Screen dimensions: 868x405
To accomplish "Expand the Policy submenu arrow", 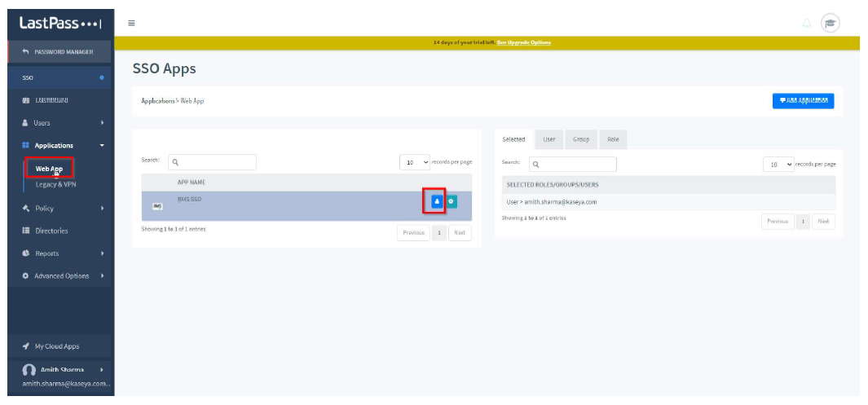I will click(x=103, y=208).
